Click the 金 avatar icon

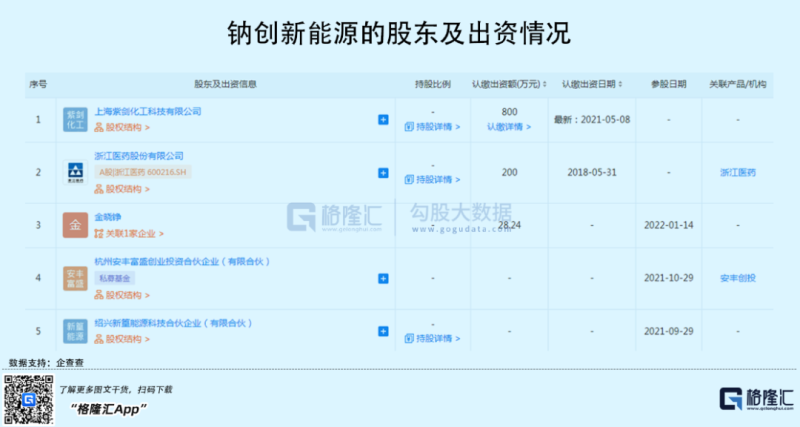75,225
